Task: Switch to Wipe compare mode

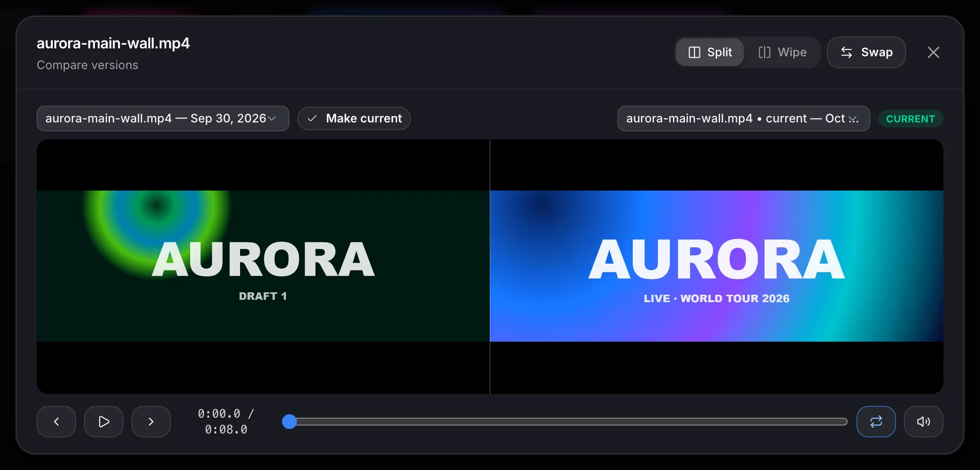Action: 782,52
